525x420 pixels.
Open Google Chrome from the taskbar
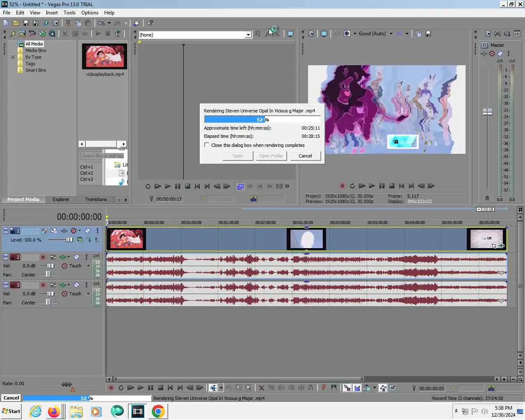pos(158,411)
